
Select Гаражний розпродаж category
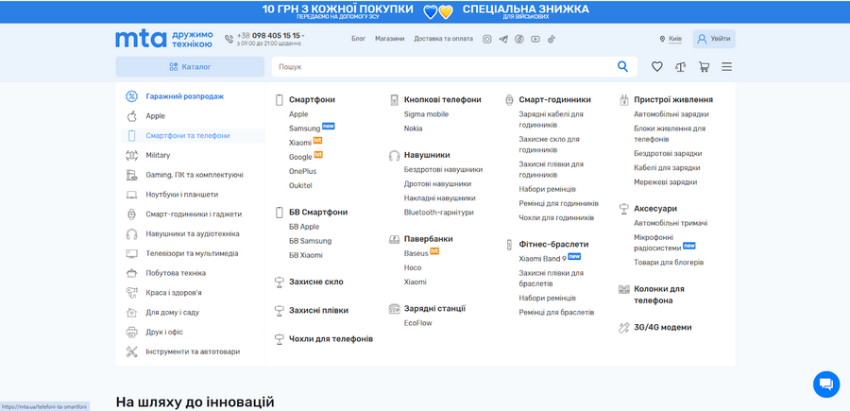(184, 97)
